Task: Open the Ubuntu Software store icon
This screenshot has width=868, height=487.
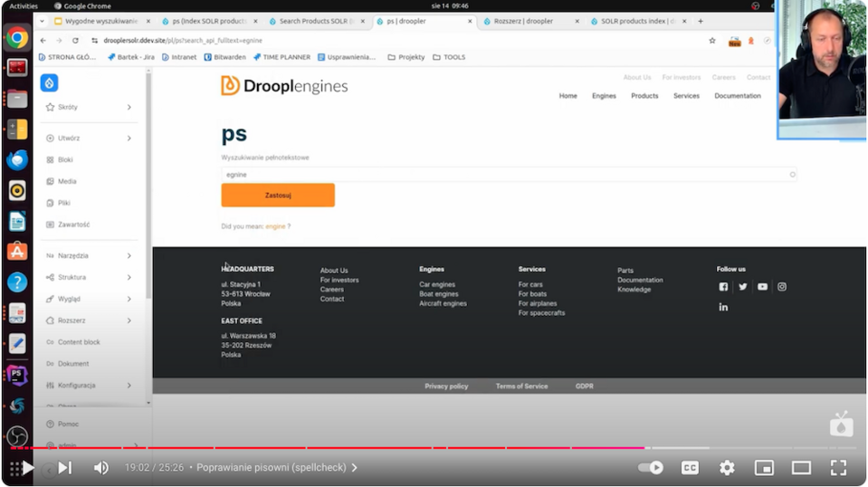Action: (x=17, y=252)
